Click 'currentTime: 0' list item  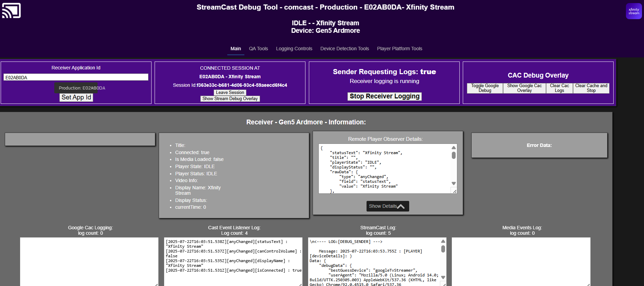[190, 207]
